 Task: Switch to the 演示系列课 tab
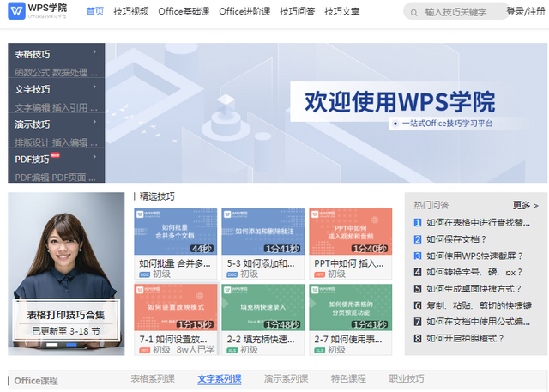click(286, 378)
